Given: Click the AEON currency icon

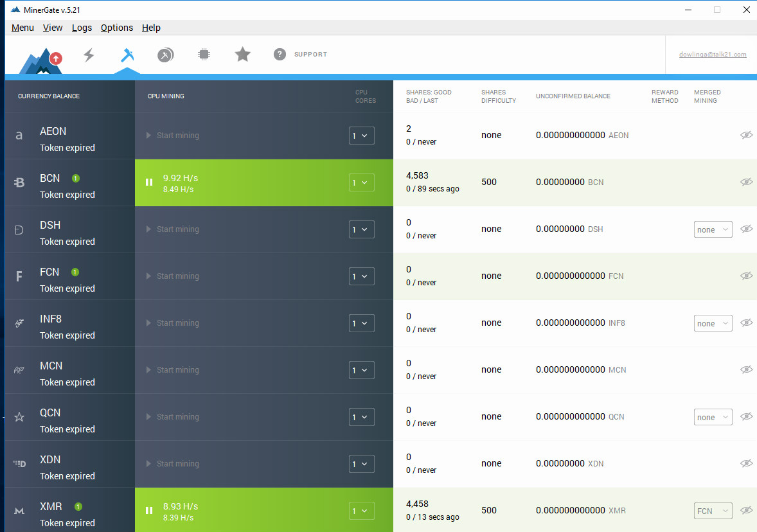Looking at the screenshot, I should [x=19, y=136].
